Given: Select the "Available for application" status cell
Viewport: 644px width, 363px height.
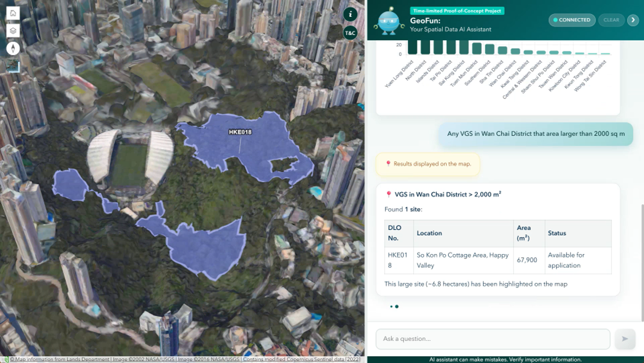Looking at the screenshot, I should coord(578,260).
